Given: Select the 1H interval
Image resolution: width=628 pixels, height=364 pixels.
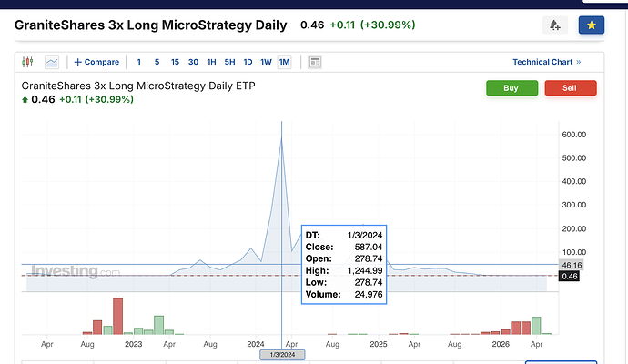Looking at the screenshot, I should [x=211, y=62].
